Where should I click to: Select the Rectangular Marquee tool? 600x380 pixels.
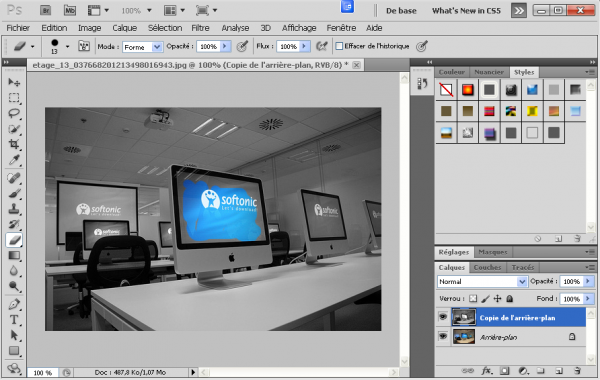click(x=14, y=98)
